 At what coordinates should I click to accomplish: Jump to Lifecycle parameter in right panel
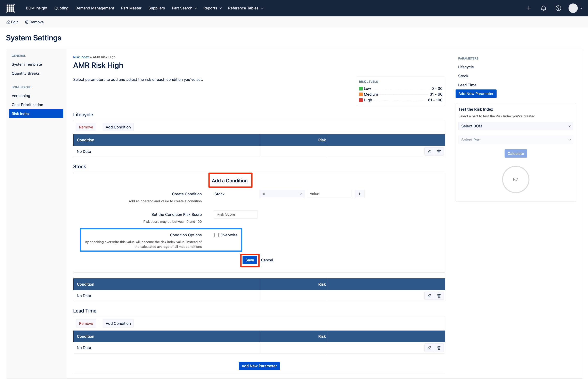[x=466, y=67]
